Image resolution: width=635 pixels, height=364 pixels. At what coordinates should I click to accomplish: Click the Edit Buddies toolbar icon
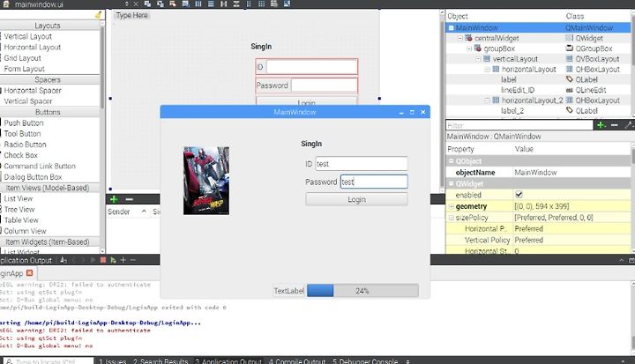[173, 4]
